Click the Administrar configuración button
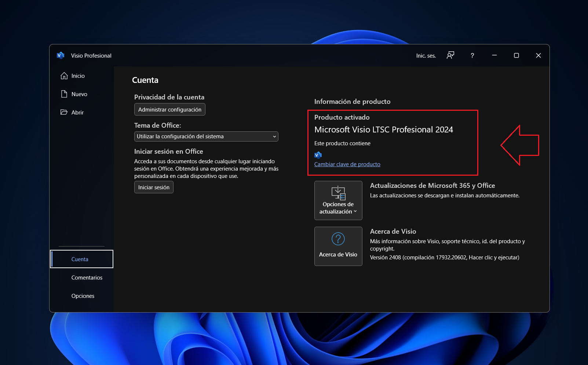Image resolution: width=588 pixels, height=365 pixels. (170, 109)
